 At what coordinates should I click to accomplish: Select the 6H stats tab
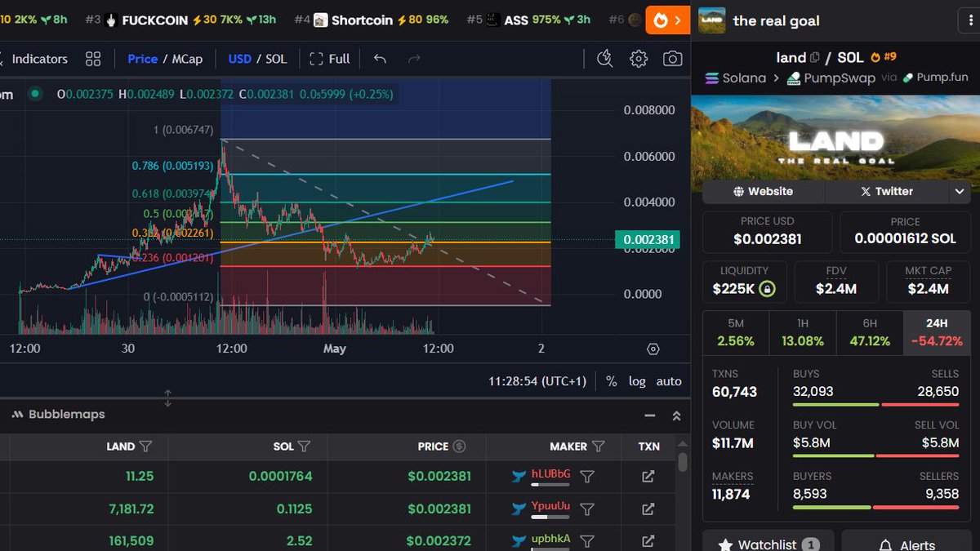(x=870, y=332)
